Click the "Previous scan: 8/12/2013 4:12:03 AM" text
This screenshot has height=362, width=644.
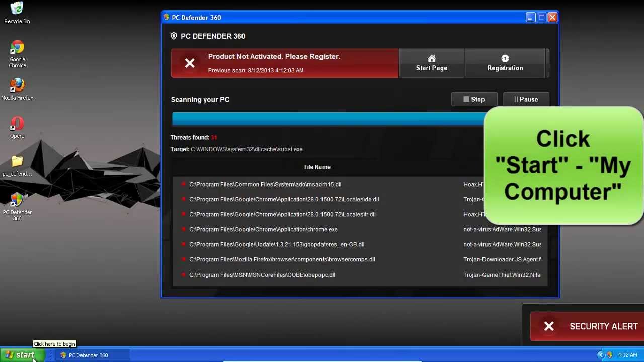[x=256, y=70]
